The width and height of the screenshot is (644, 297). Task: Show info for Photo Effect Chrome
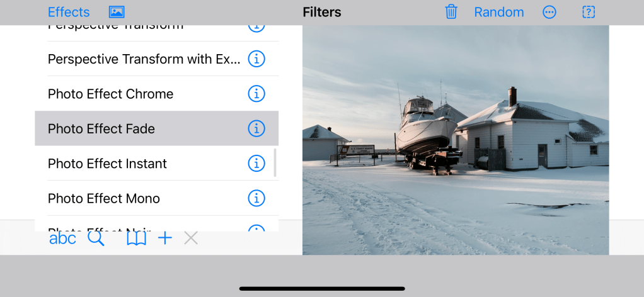tap(256, 94)
